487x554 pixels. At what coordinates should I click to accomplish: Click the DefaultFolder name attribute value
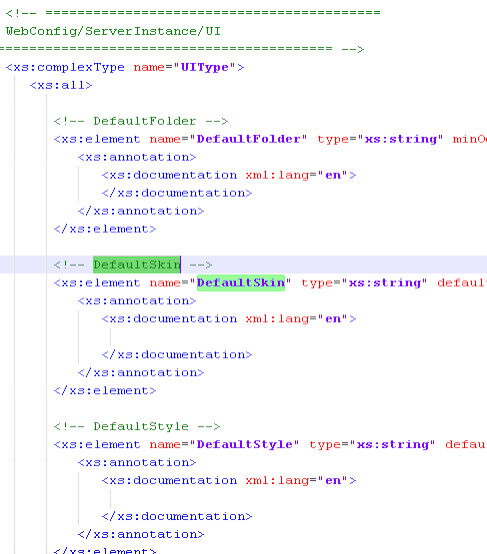coord(248,139)
